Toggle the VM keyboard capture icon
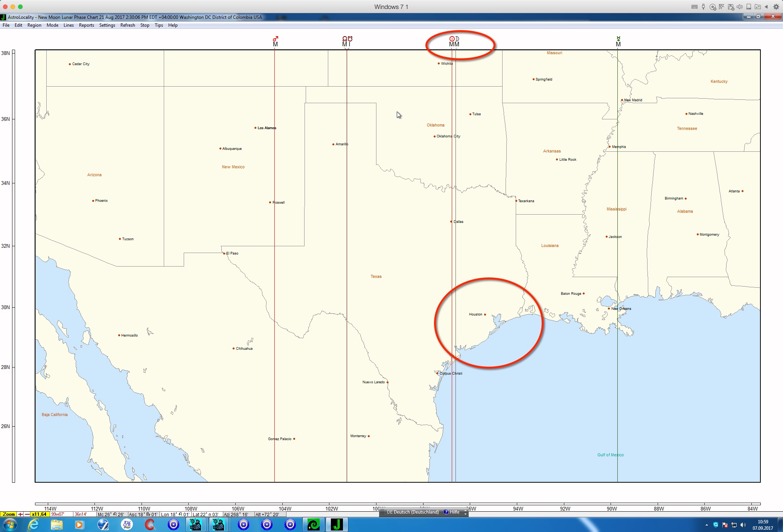Viewport: 783px width, 532px height. pyautogui.click(x=694, y=7)
